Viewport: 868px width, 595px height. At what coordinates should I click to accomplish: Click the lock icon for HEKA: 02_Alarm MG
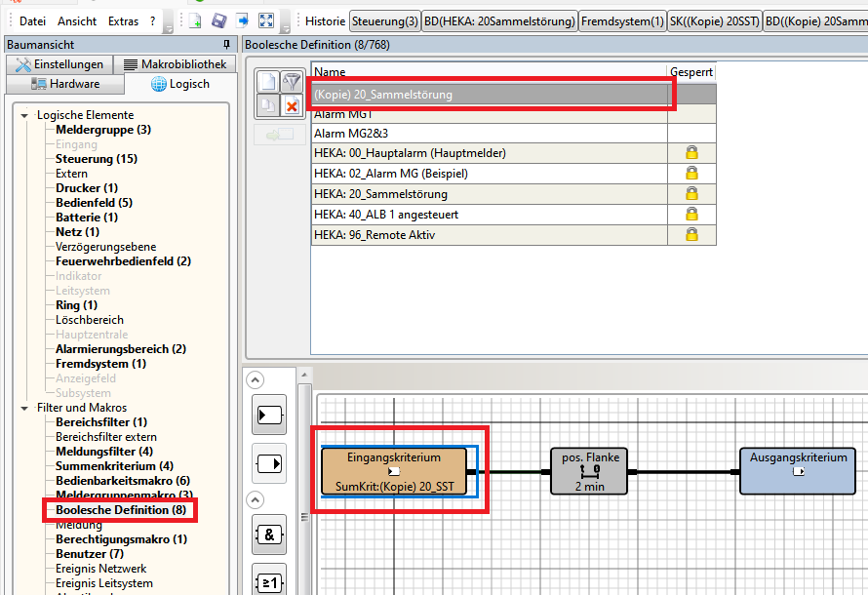[691, 174]
